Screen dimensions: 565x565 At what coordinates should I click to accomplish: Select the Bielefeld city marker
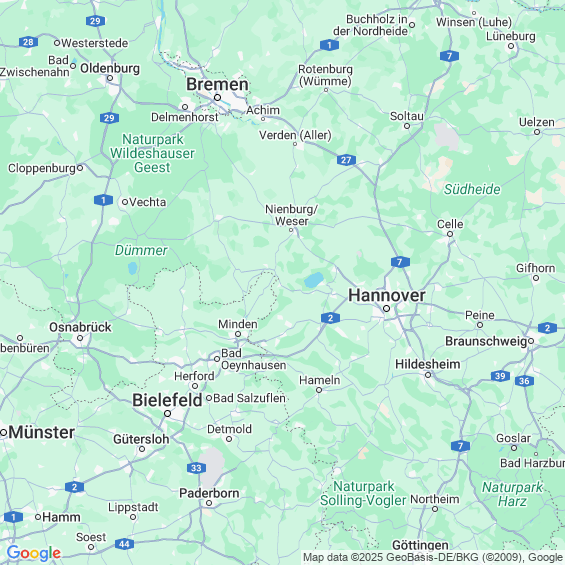click(x=168, y=414)
